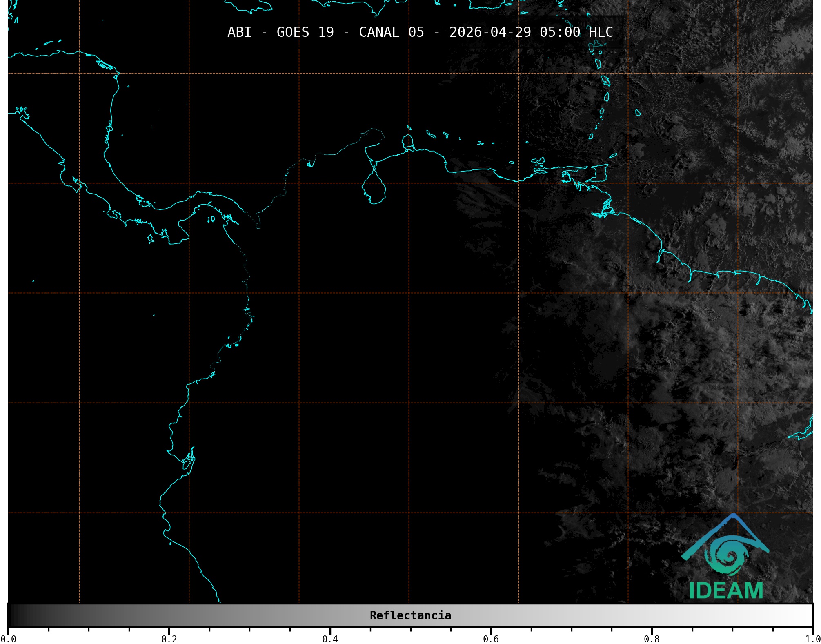Screen dimensions: 821x644
Task: Click the IDEAM green text logo
Action: click(726, 591)
